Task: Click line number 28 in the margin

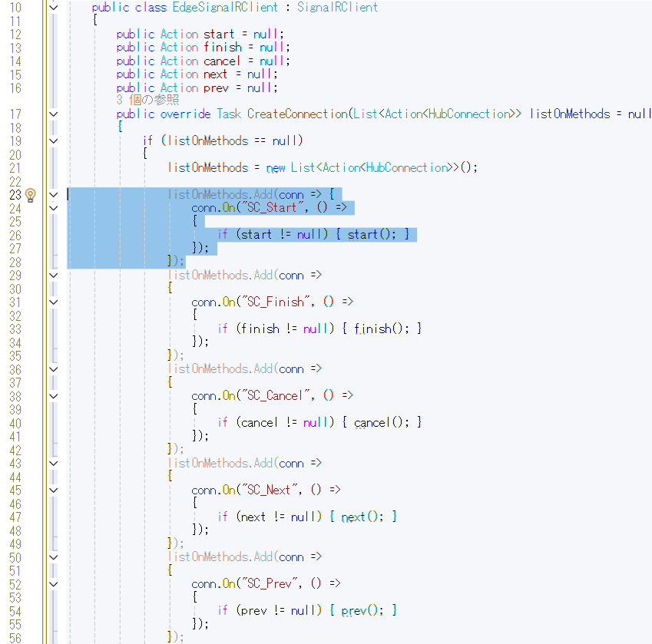Action: point(15,263)
